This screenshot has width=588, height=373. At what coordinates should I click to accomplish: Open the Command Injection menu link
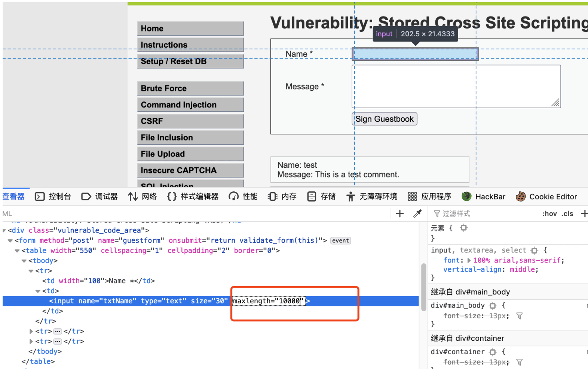coord(190,105)
